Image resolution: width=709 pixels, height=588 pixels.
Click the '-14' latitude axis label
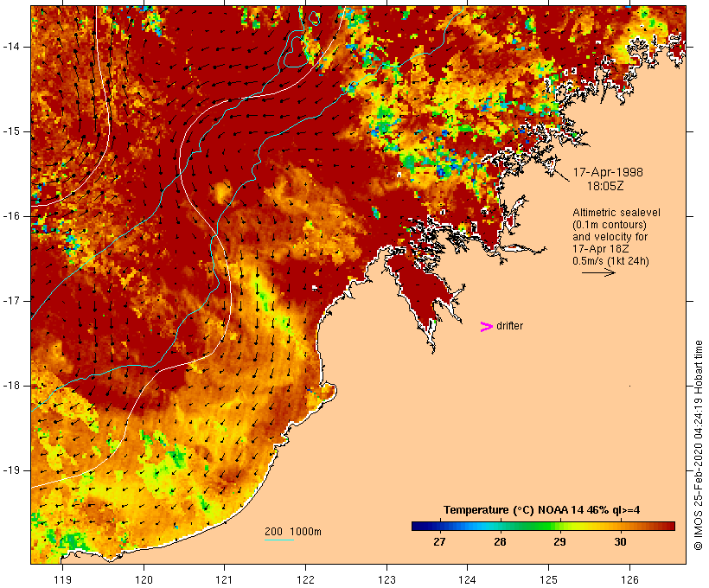[10, 47]
